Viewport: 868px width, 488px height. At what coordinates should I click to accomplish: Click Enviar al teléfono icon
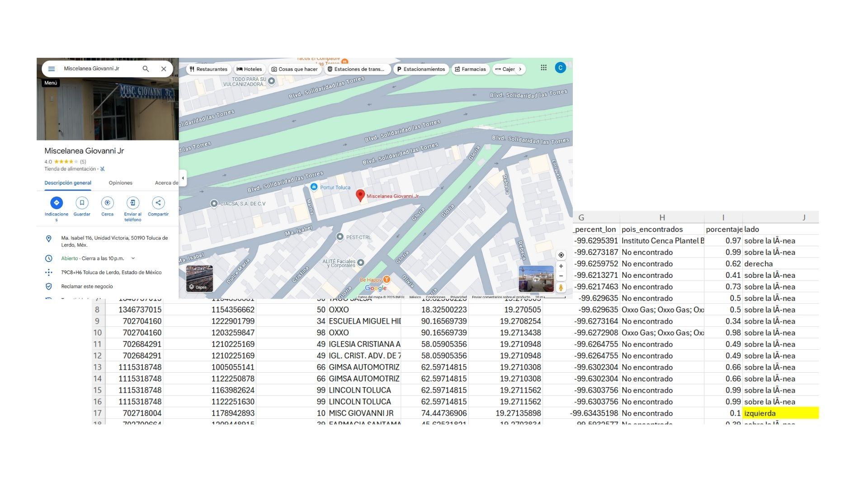coord(132,203)
